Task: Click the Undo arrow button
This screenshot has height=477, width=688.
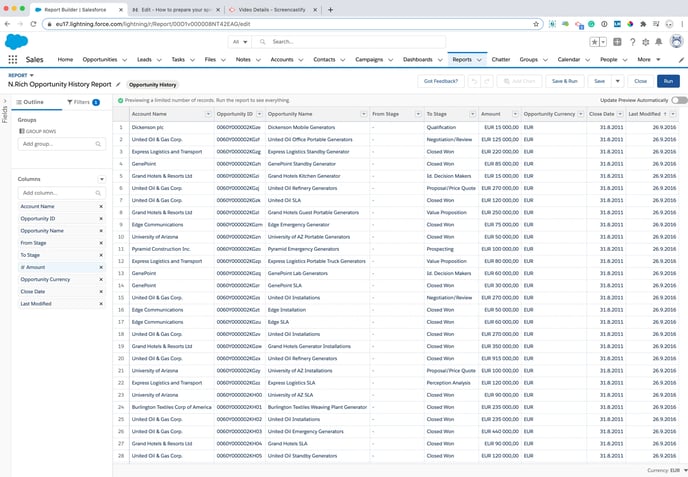Action: 474,81
